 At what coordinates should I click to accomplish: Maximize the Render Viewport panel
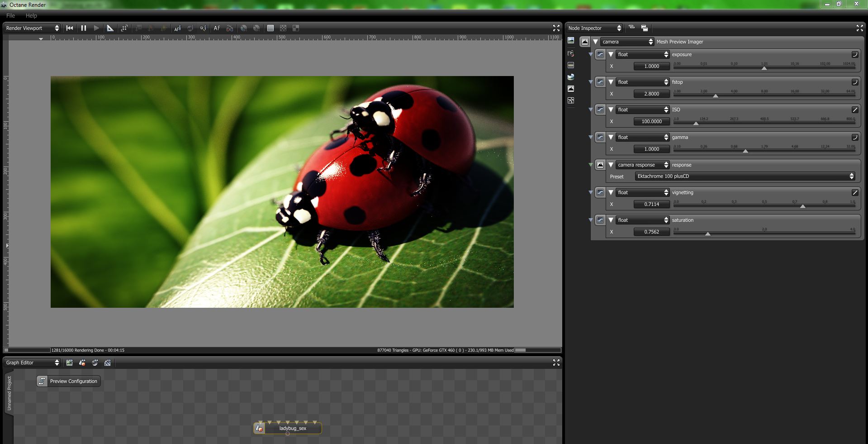tap(556, 28)
